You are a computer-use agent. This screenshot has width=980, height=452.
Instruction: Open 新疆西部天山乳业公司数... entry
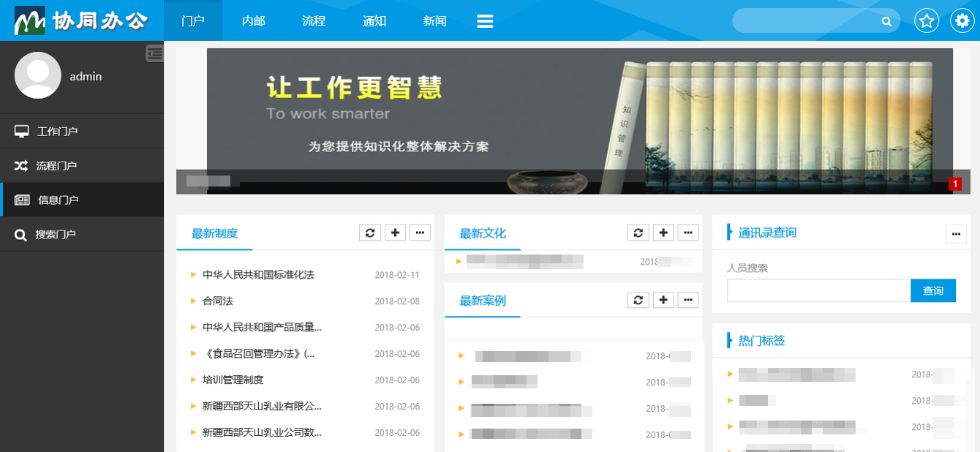262,433
